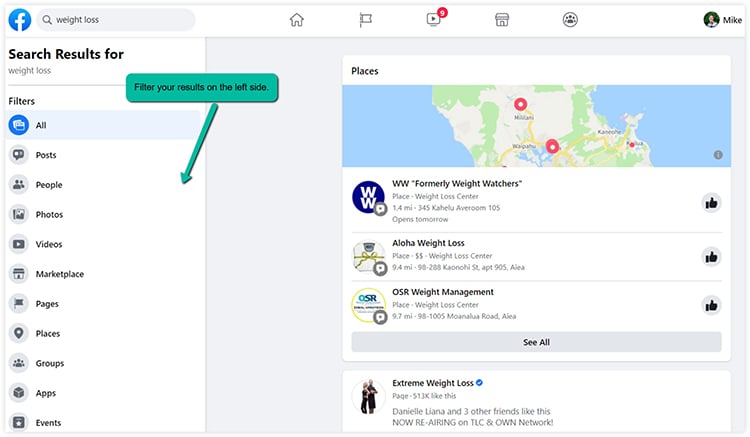Click the search magnifier icon

coord(47,20)
